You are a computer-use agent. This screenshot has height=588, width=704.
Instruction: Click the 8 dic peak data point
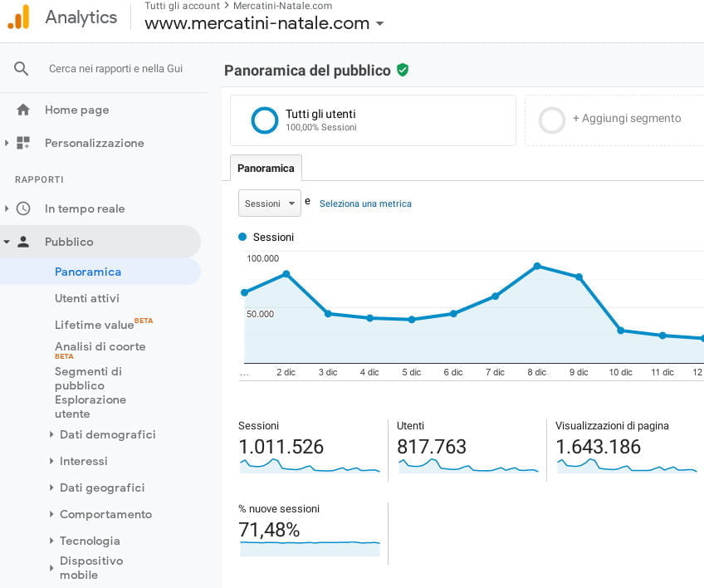click(537, 266)
